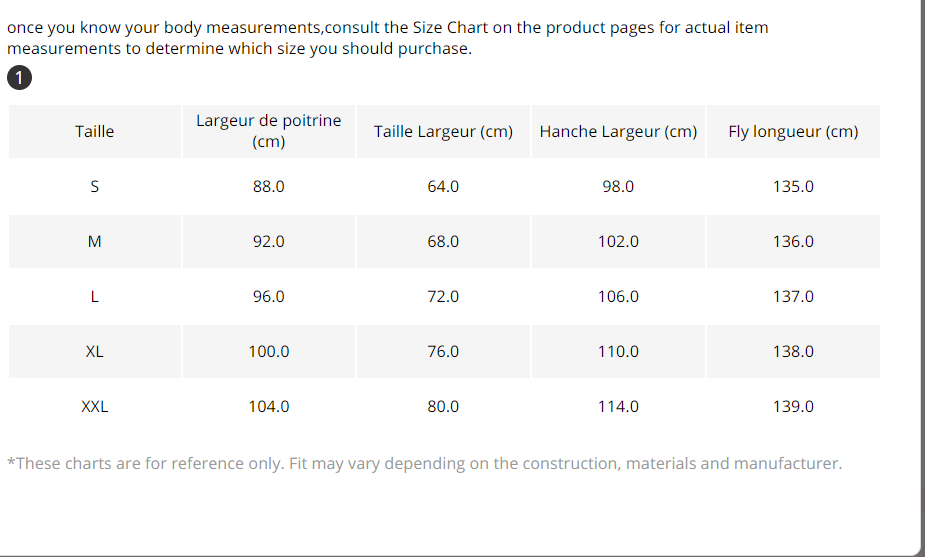Select the 135.0 fly length value
The height and width of the screenshot is (557, 925).
point(793,187)
